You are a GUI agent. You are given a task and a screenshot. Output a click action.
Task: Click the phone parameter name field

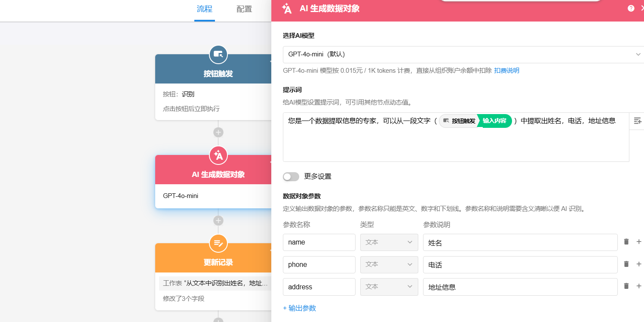(319, 265)
